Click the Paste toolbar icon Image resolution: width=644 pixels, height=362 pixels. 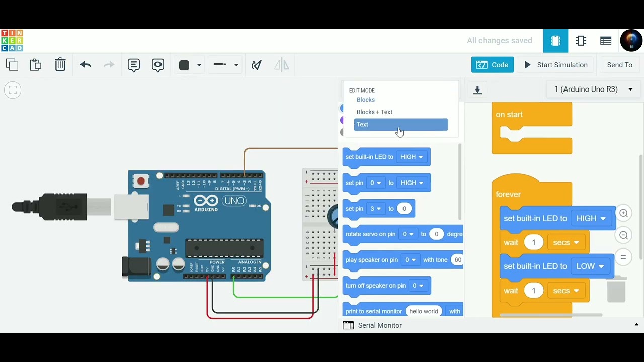[x=35, y=65]
